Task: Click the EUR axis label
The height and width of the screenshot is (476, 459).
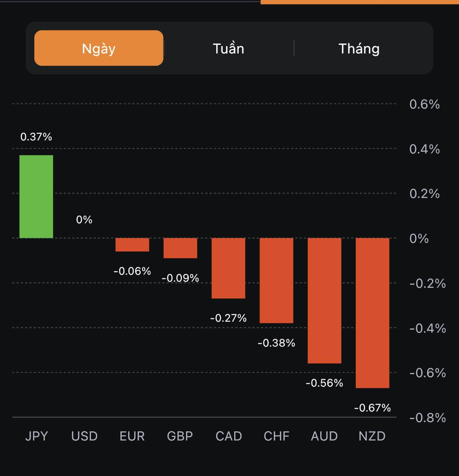Action: (x=132, y=436)
